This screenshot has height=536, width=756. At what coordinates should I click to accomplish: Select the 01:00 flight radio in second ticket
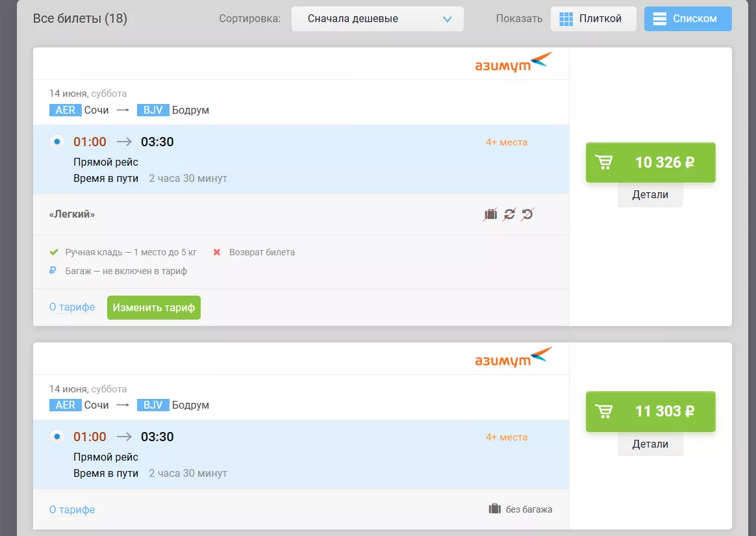[57, 437]
